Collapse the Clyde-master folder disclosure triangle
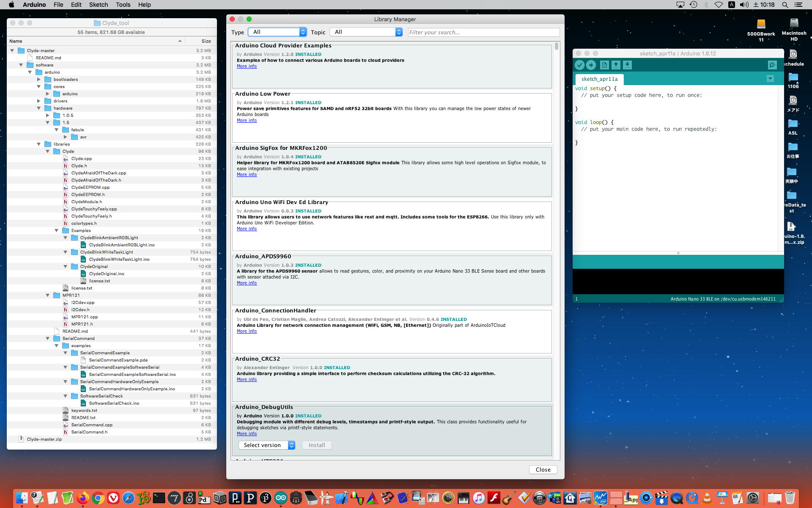 pyautogui.click(x=12, y=50)
